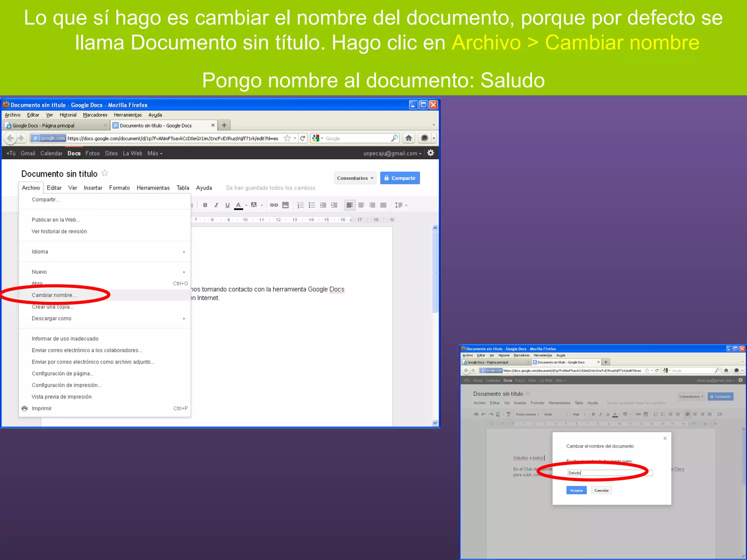Select Configuración de página... entry

click(105, 374)
